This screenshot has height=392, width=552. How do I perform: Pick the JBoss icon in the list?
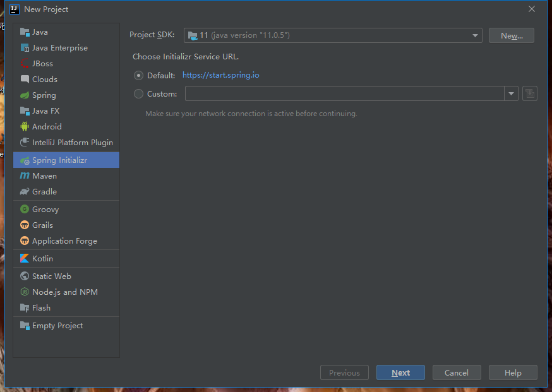(25, 64)
